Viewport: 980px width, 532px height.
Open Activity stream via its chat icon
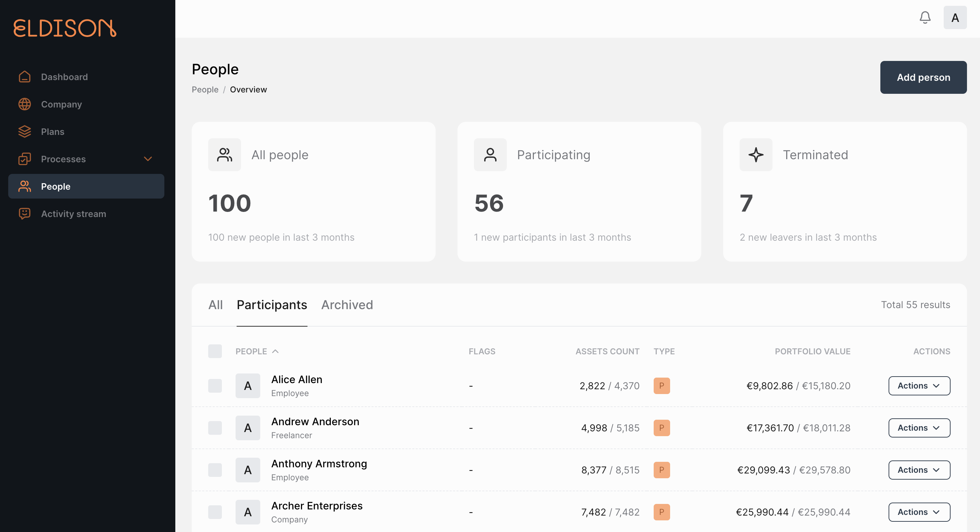tap(24, 214)
